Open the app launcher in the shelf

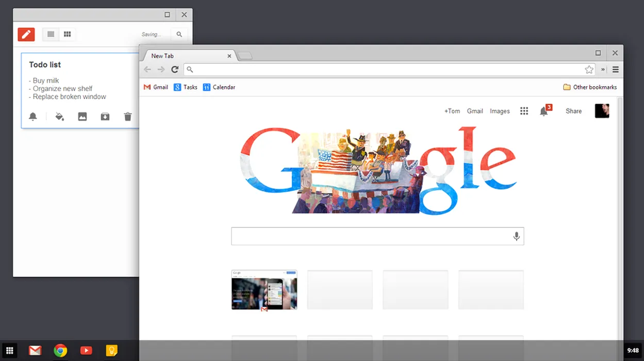9,351
